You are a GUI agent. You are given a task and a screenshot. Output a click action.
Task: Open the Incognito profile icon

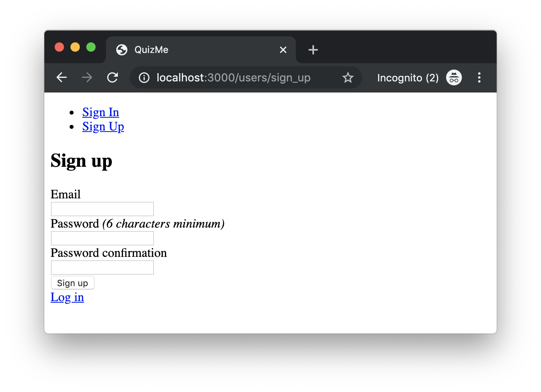[454, 77]
